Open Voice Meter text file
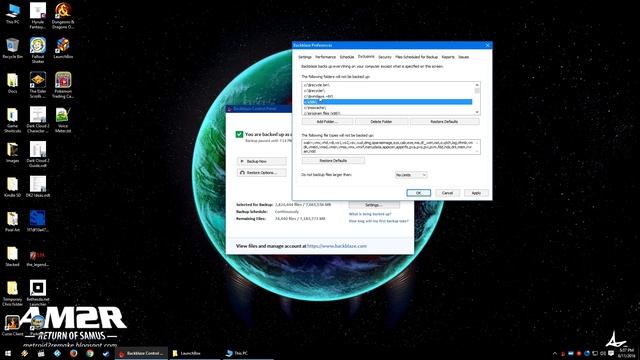 click(x=63, y=120)
